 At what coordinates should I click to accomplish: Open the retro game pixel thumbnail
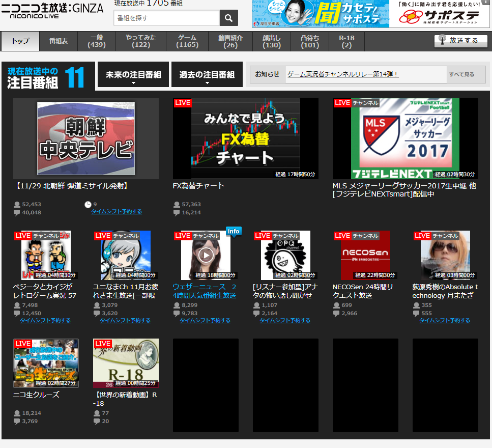46,256
